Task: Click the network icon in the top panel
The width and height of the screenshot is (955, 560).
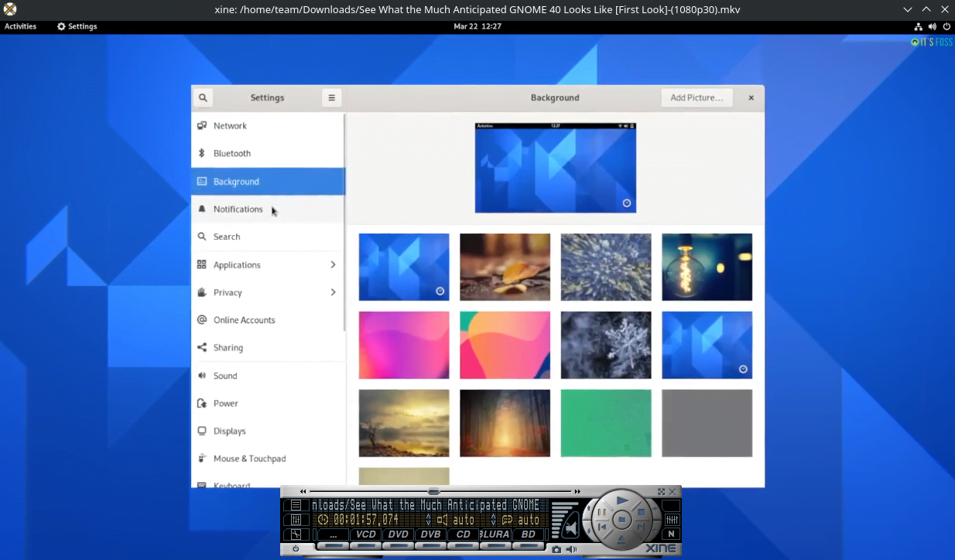Action: click(x=918, y=26)
